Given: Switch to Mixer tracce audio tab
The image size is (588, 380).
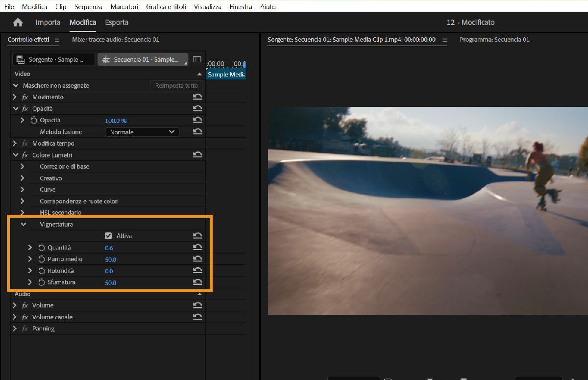Looking at the screenshot, I should tap(116, 40).
